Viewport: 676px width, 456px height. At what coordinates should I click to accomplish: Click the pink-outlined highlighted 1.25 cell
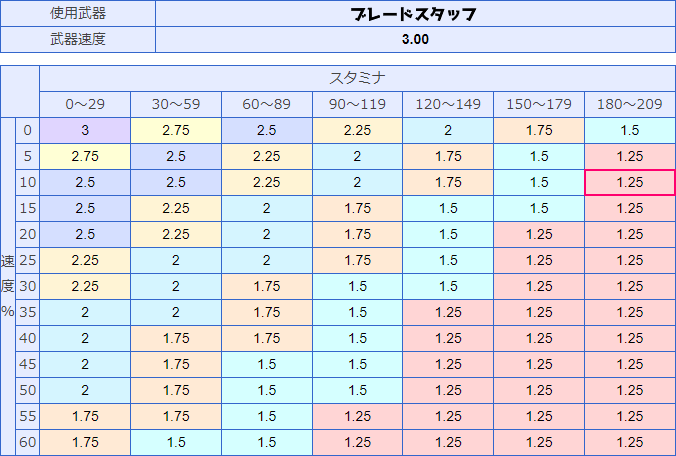tap(630, 182)
